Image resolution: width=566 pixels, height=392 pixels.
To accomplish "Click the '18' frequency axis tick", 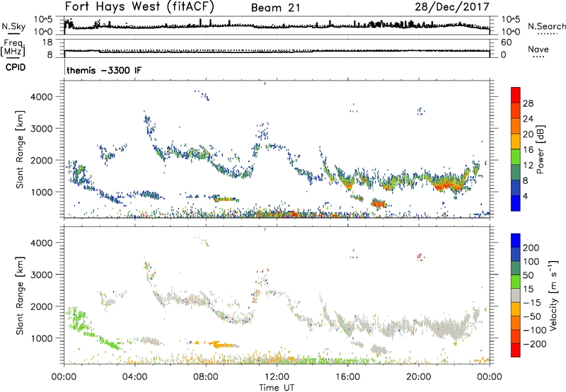I will [x=47, y=42].
